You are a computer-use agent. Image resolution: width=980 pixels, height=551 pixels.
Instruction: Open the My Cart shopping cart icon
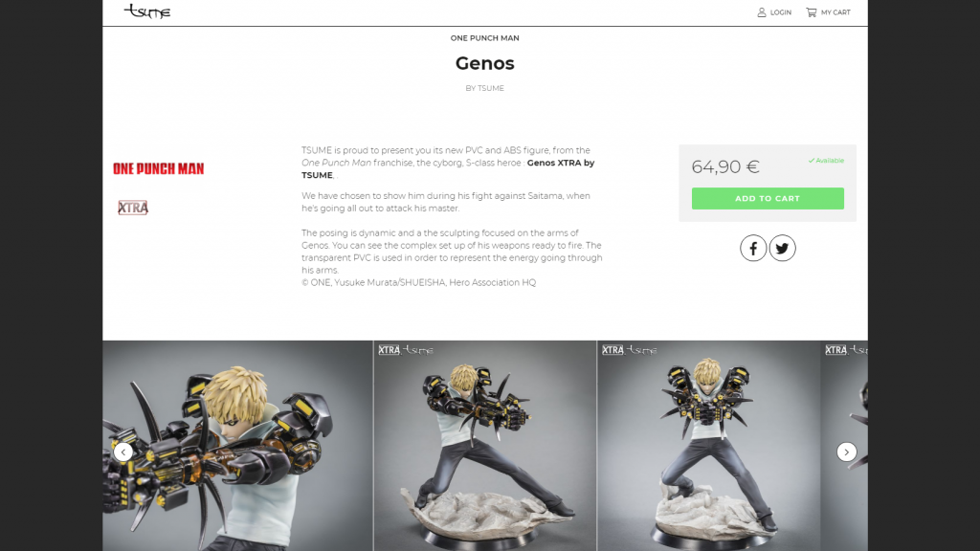(x=812, y=12)
